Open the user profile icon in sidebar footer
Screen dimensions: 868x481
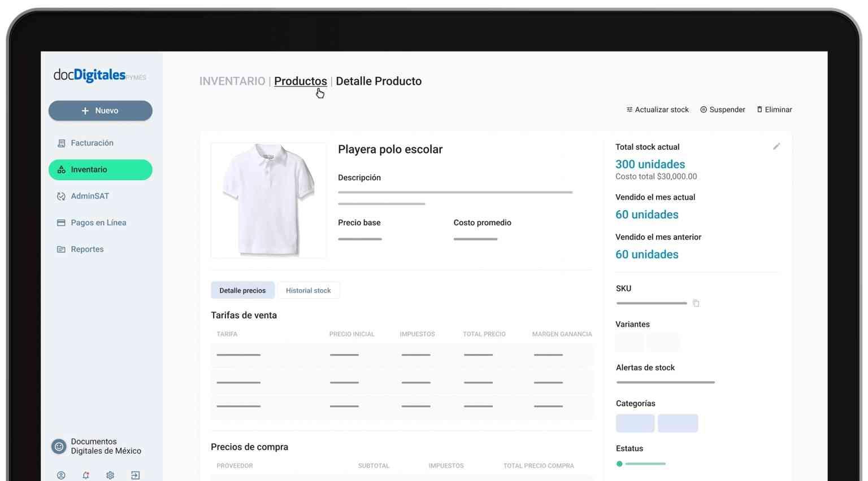point(61,475)
